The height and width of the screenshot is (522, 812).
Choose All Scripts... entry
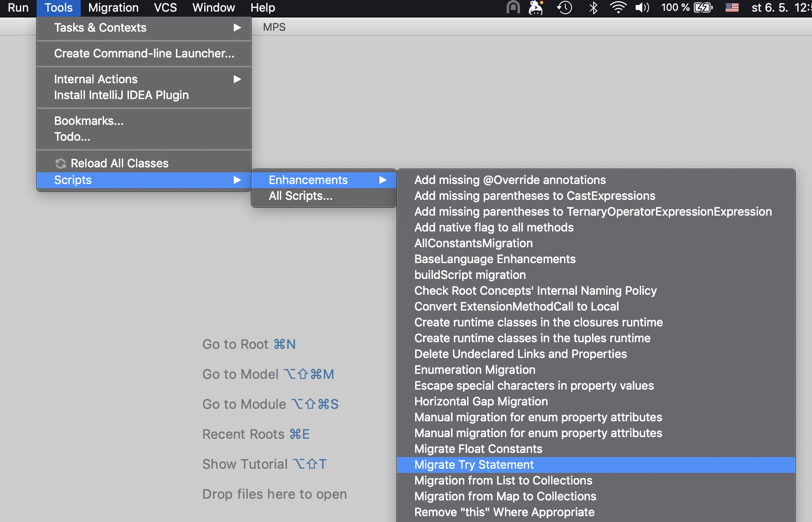300,196
